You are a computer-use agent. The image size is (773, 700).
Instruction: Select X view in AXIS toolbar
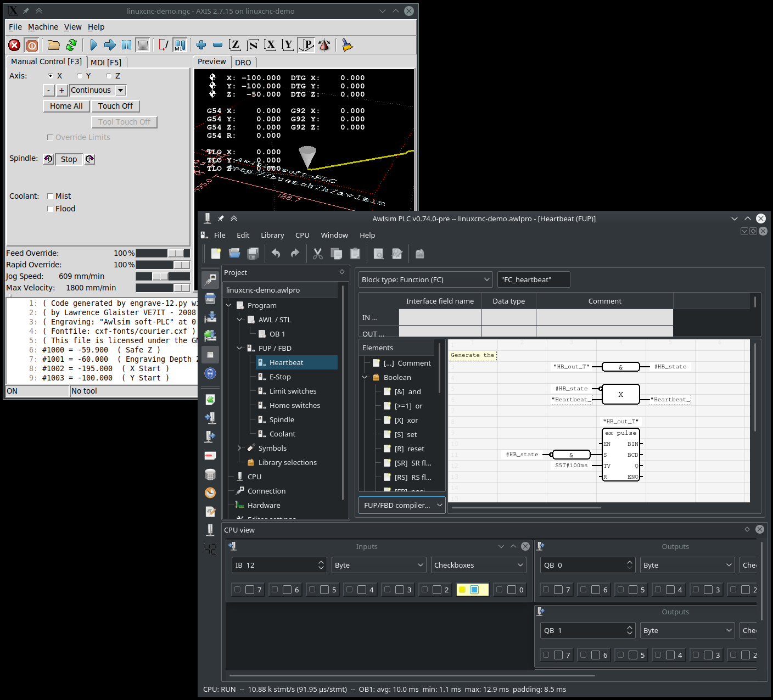[x=270, y=45]
